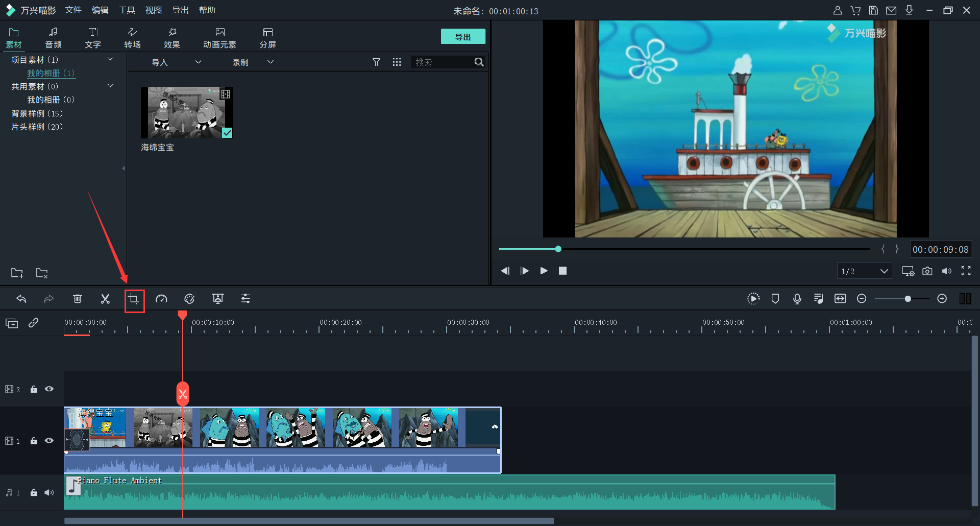Delete selected clip with trash icon

[77, 299]
